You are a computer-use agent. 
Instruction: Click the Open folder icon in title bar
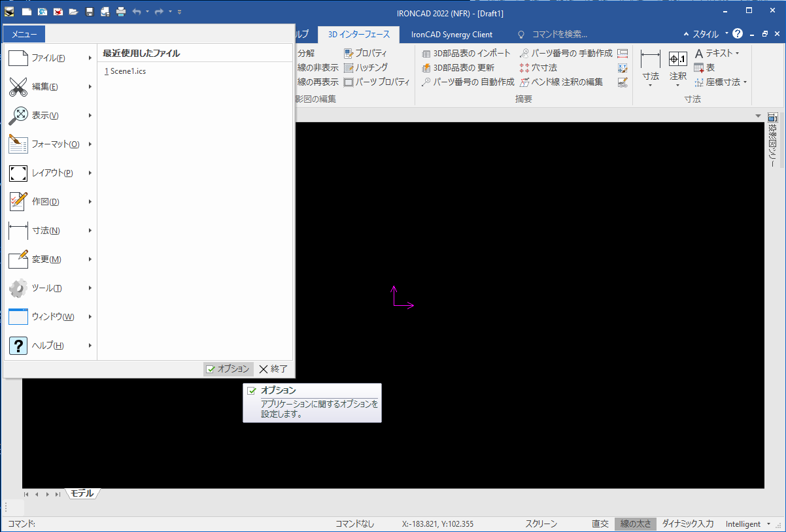[74, 12]
